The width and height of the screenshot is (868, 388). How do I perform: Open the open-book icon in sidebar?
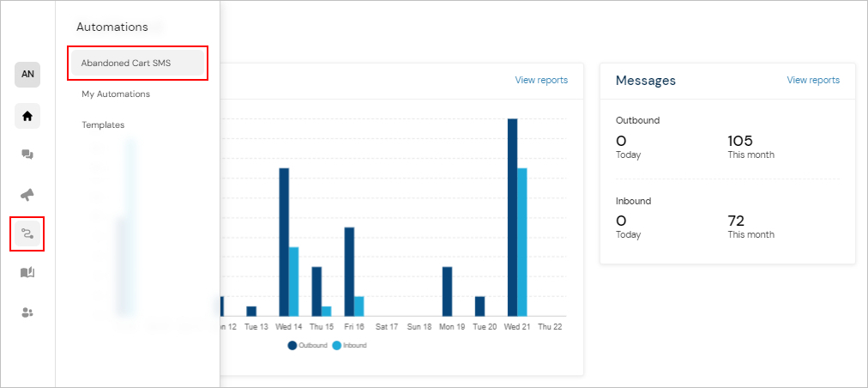[x=27, y=273]
